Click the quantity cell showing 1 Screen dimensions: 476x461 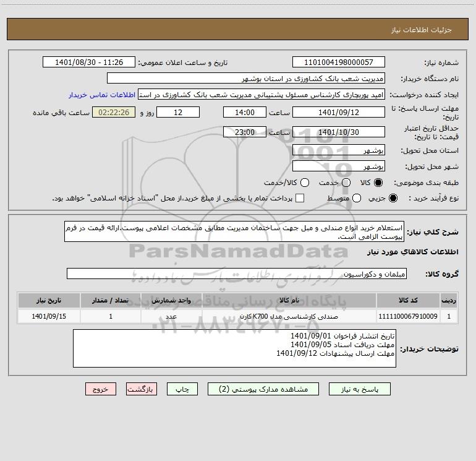tap(111, 316)
